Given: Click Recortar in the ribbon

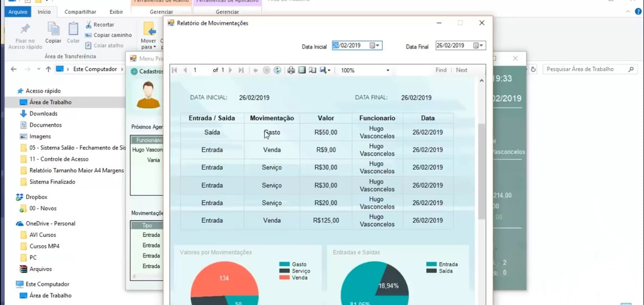Looking at the screenshot, I should pyautogui.click(x=100, y=25).
